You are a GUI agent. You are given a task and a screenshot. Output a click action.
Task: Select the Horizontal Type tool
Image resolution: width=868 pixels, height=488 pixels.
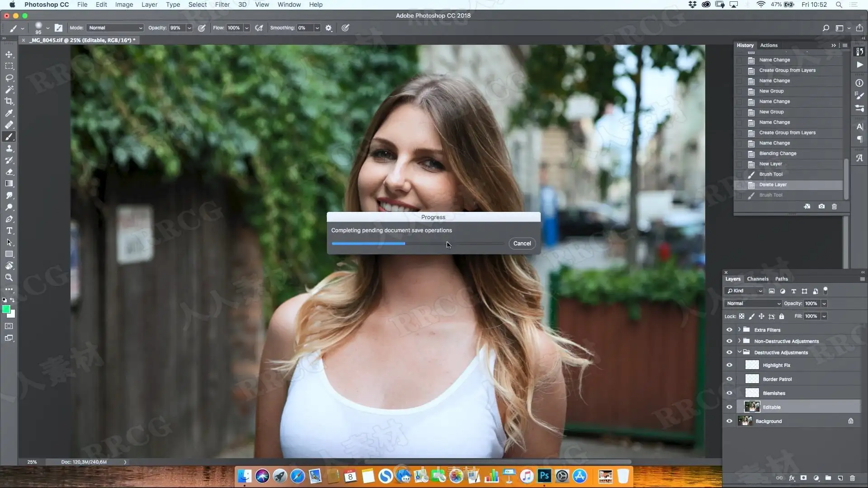9,230
